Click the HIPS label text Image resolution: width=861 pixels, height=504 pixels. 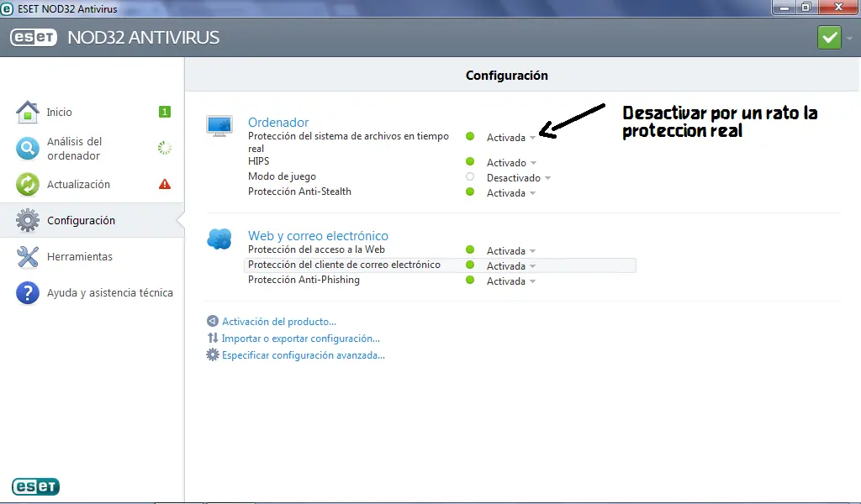coord(259,161)
